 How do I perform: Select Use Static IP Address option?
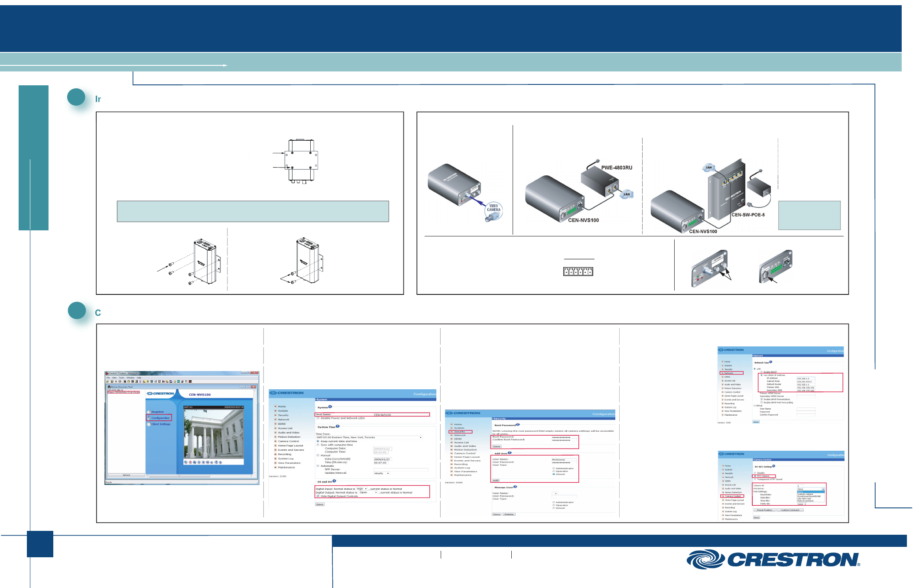coord(762,375)
